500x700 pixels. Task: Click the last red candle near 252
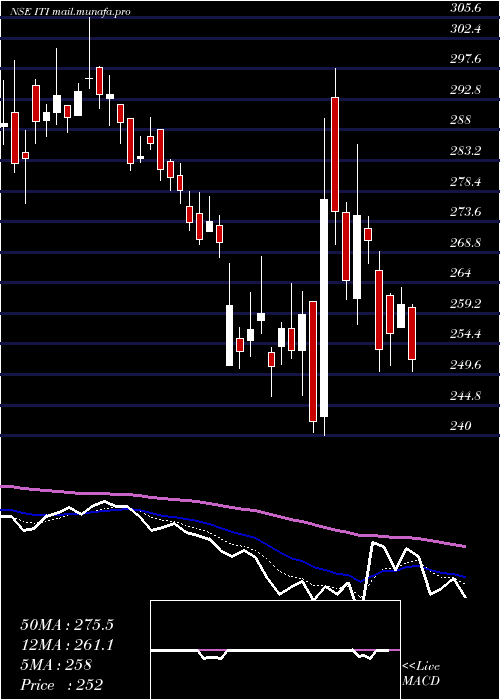pyautogui.click(x=412, y=333)
